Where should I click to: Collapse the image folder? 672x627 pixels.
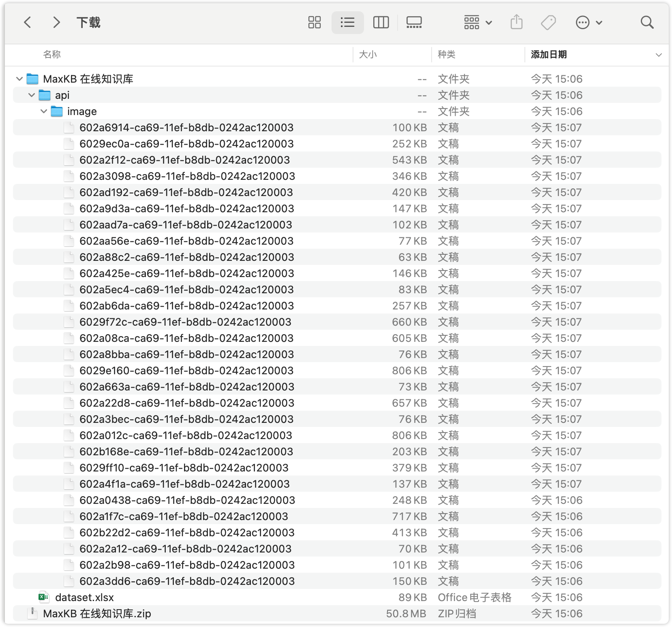(x=44, y=111)
